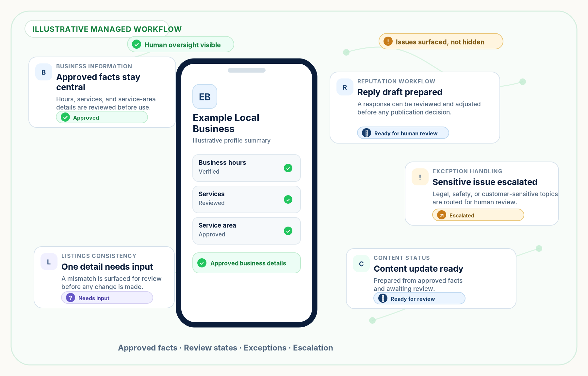588x376 pixels.
Task: Click the BUSINESS INFORMATION label
Action: pyautogui.click(x=94, y=66)
